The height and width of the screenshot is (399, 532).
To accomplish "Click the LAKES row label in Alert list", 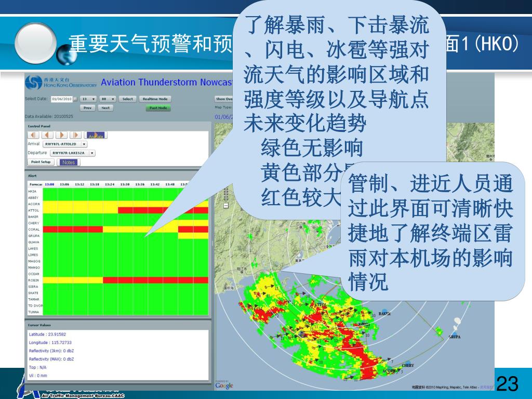I will [x=33, y=249].
